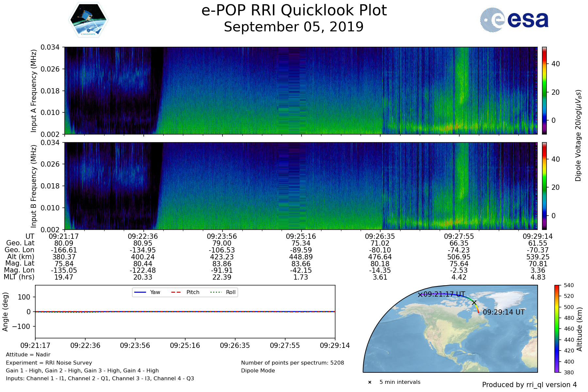Click the Input B dipole voltage colorbar

pos(544,186)
